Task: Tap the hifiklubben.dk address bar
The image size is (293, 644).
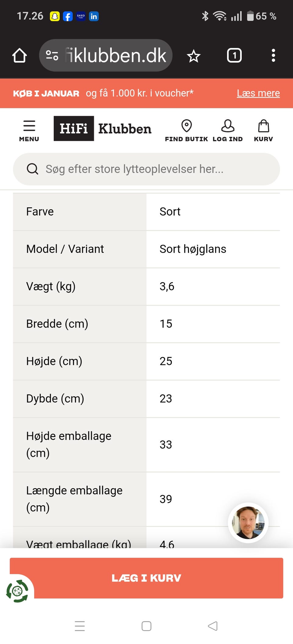Action: 116,55
